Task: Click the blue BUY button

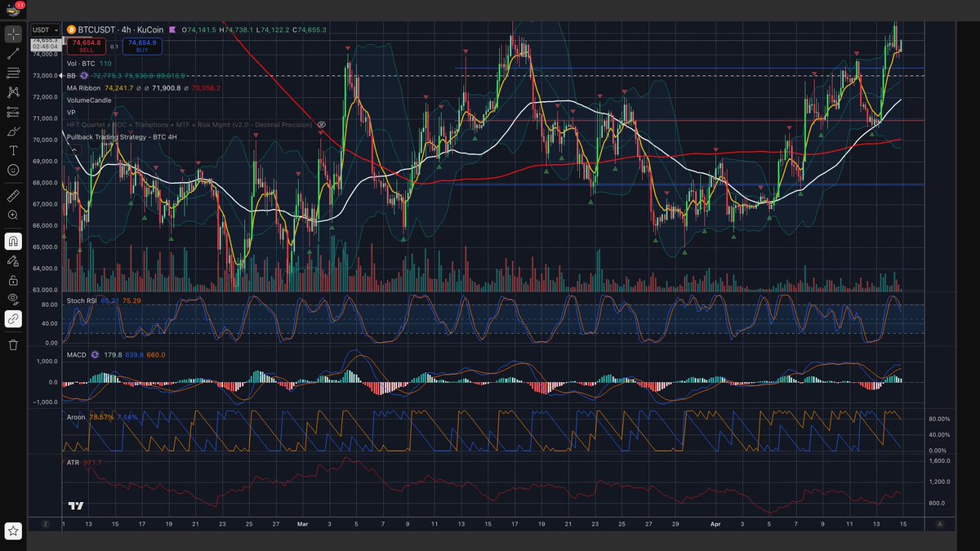Action: click(142, 46)
